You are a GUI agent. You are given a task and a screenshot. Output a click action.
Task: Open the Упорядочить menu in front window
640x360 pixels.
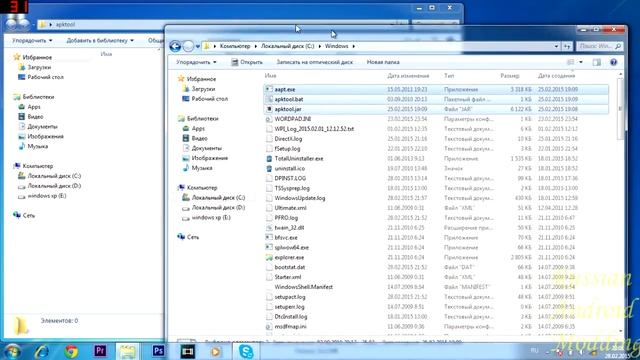196,62
